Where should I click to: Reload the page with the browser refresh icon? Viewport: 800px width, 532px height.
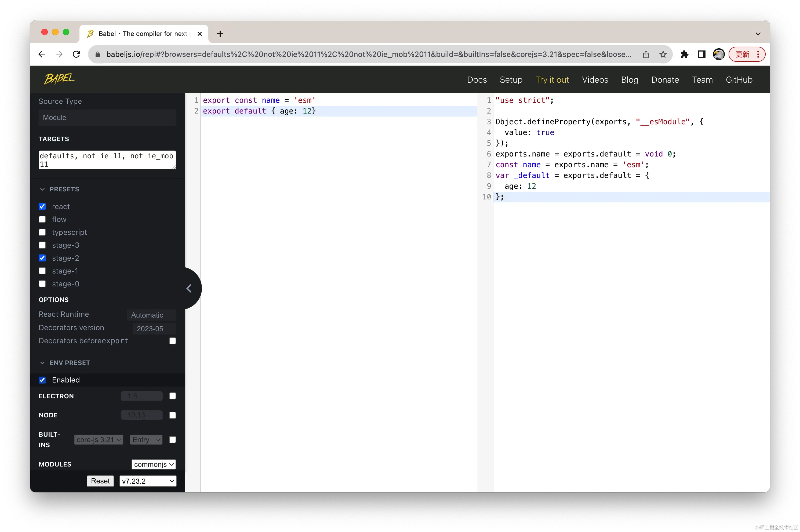(x=76, y=54)
